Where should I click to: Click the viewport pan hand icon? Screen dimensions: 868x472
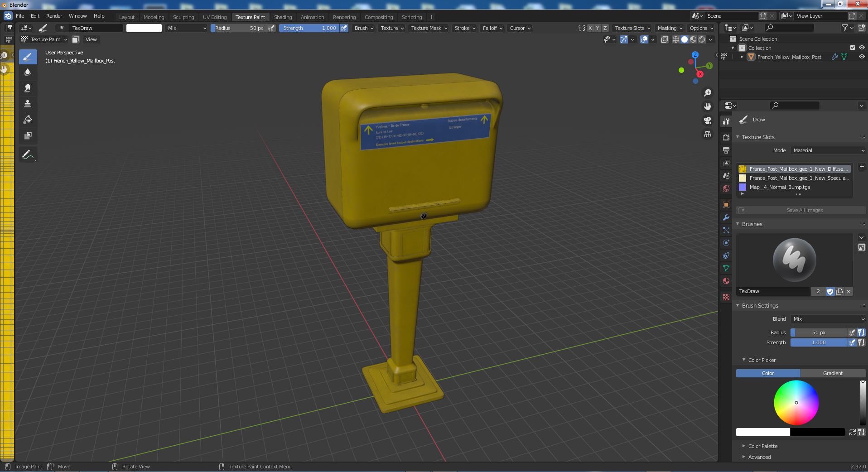point(708,106)
